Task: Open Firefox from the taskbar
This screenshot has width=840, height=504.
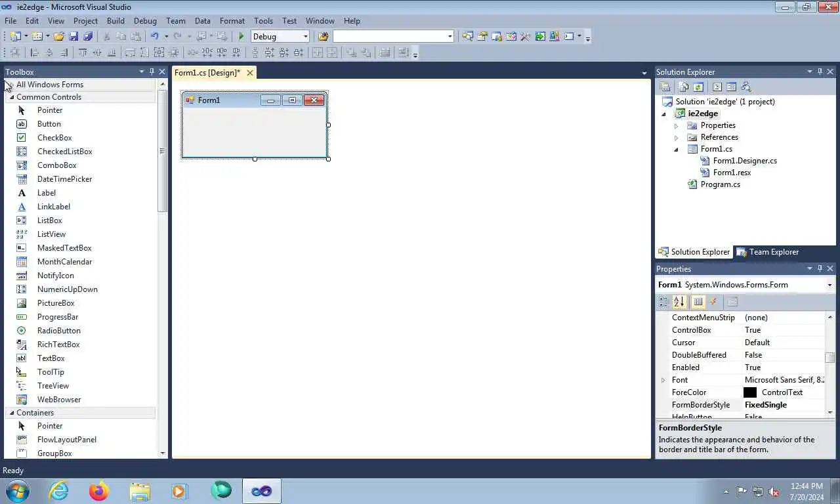Action: click(x=99, y=491)
